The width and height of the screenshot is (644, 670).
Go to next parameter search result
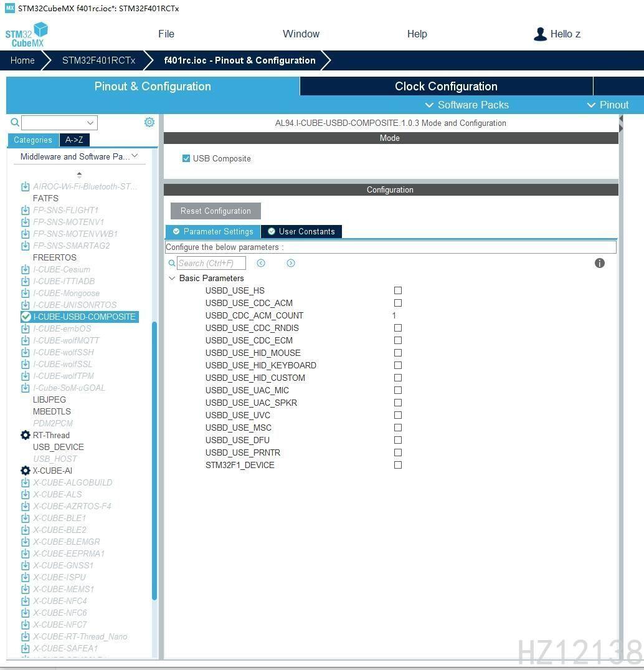click(291, 263)
